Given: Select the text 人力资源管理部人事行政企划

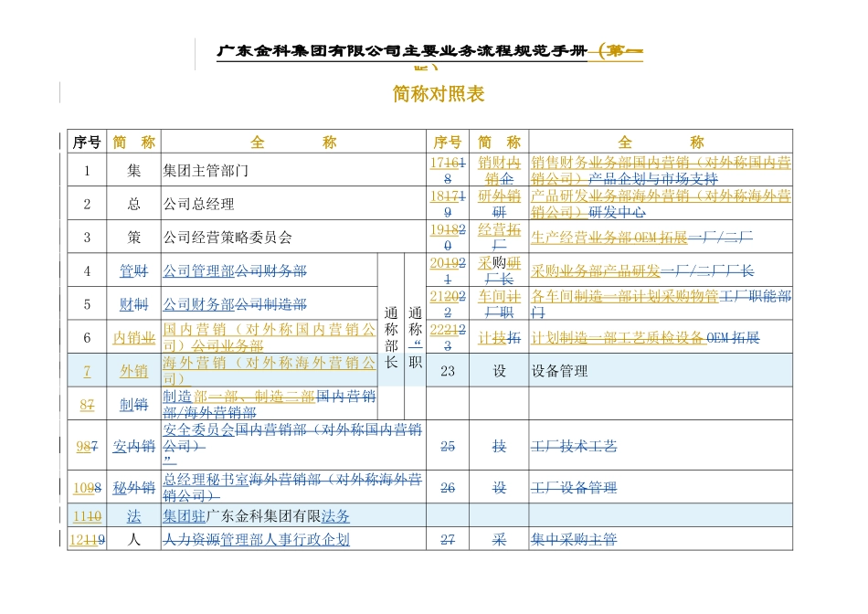Looking at the screenshot, I should [x=257, y=539].
